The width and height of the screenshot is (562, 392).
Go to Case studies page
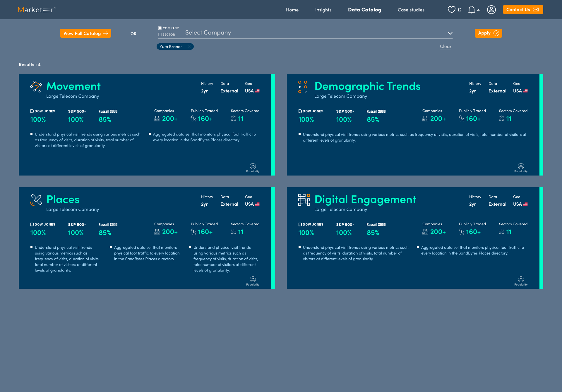(x=411, y=10)
